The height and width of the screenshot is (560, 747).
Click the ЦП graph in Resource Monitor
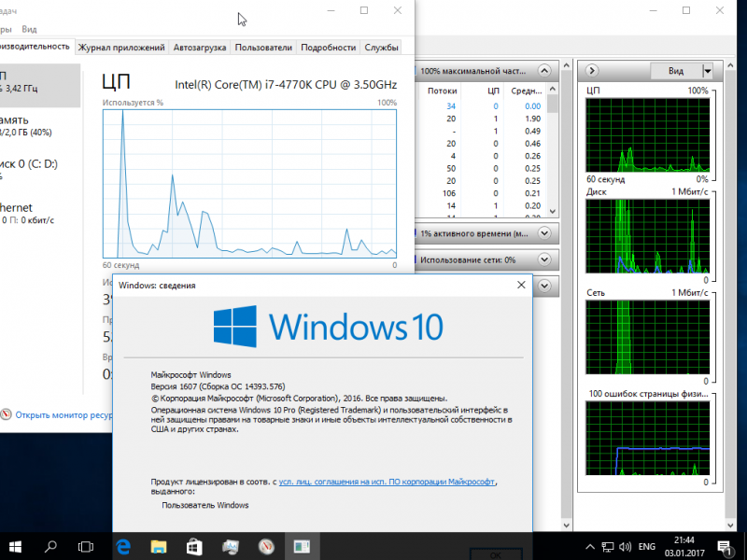[x=647, y=134]
